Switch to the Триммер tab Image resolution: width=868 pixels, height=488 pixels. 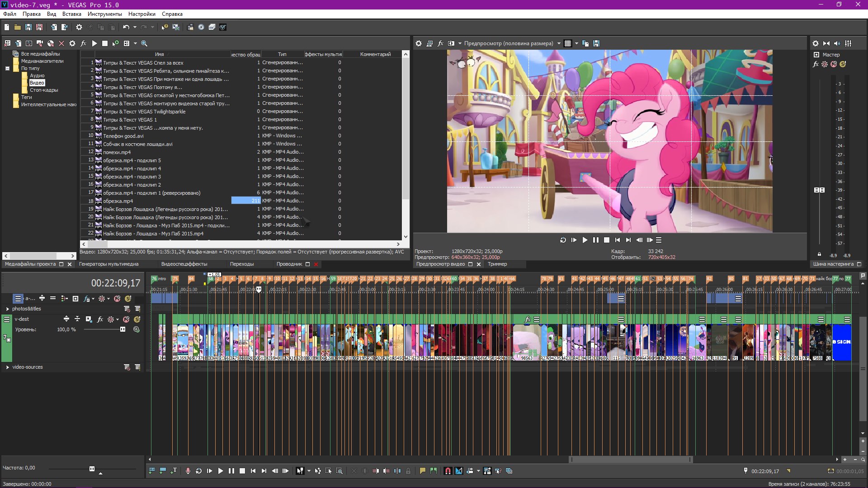497,264
